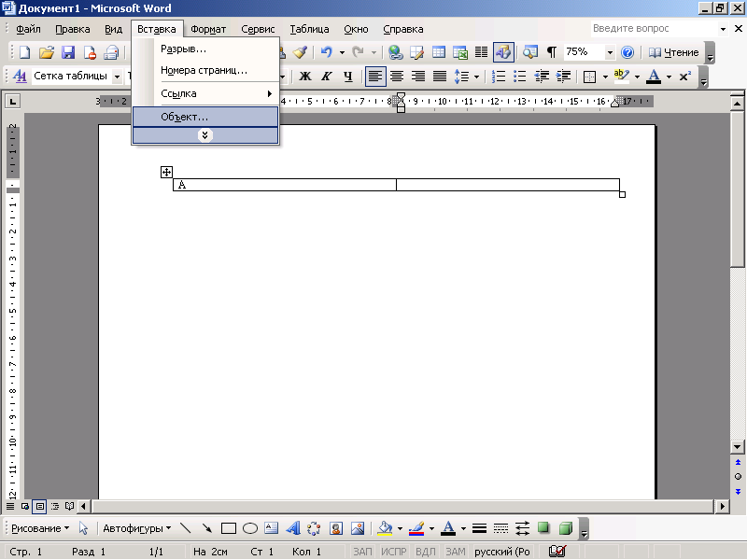Toggle display of paragraph marks
This screenshot has width=747, height=560.
(x=551, y=52)
